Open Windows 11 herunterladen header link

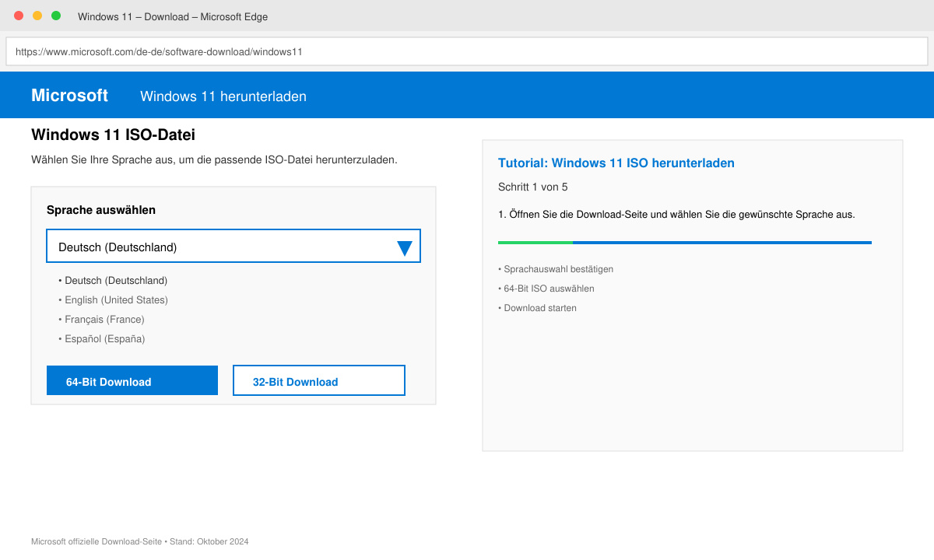(x=223, y=96)
